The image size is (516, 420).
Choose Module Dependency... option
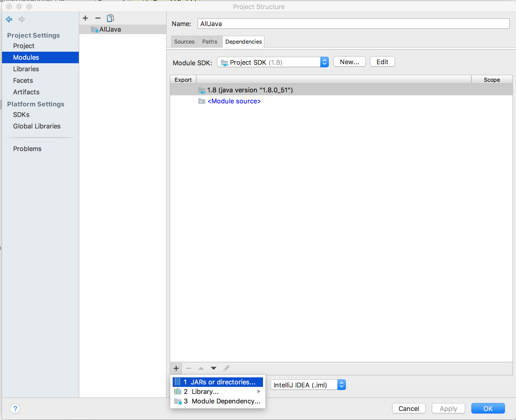point(218,401)
